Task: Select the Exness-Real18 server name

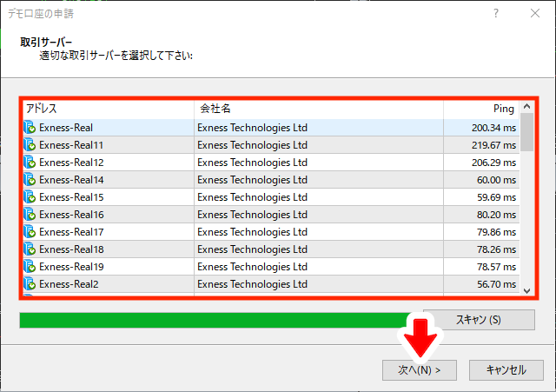Action: coord(71,249)
